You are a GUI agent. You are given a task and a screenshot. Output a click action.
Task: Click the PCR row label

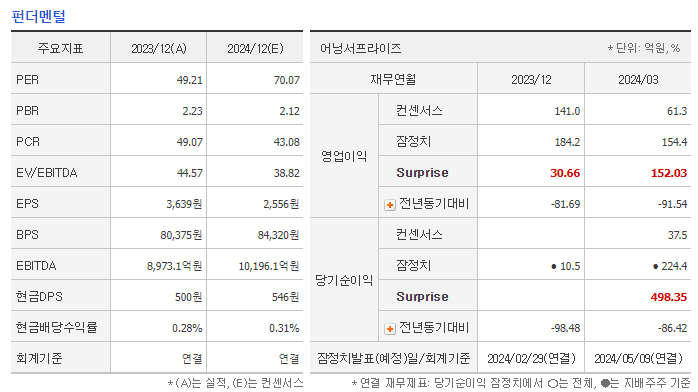point(28,142)
